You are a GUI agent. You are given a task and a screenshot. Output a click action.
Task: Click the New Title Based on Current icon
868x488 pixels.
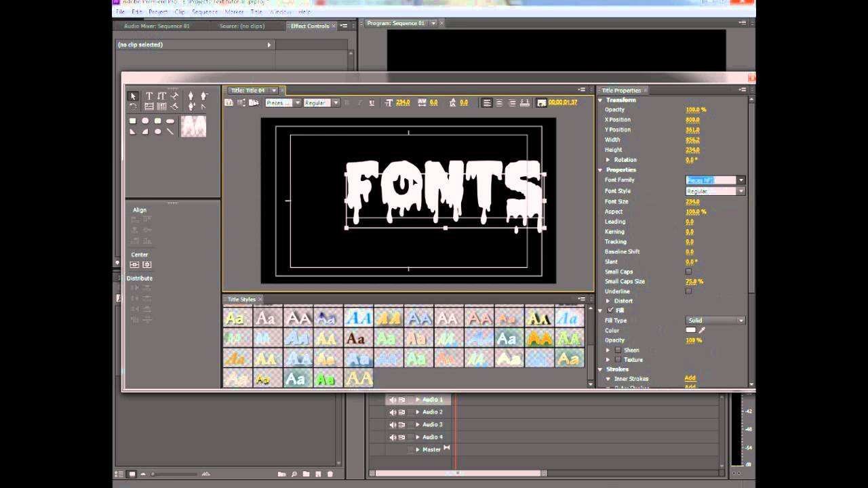[x=229, y=103]
